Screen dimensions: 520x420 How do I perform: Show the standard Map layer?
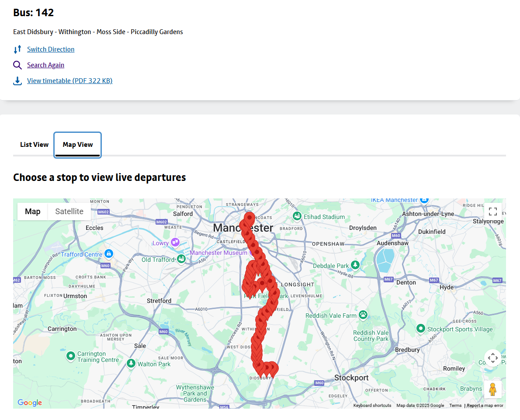point(32,212)
